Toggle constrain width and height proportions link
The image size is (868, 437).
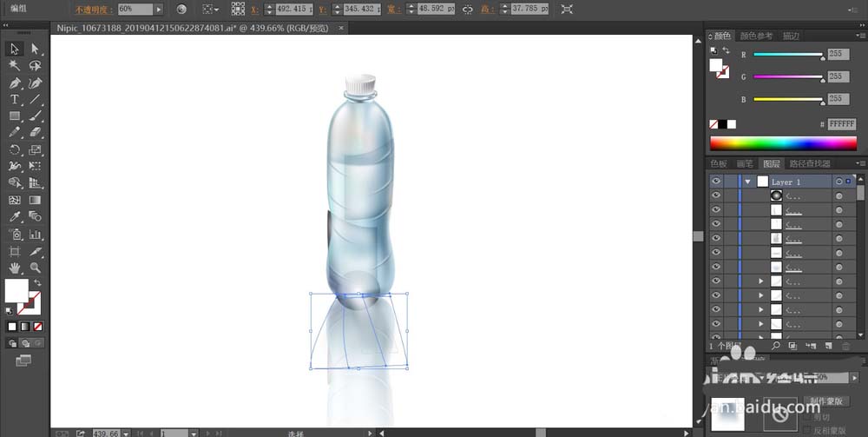pyautogui.click(x=468, y=9)
